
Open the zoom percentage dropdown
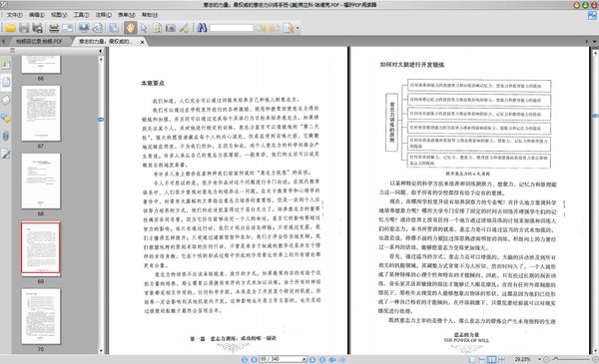539,359
